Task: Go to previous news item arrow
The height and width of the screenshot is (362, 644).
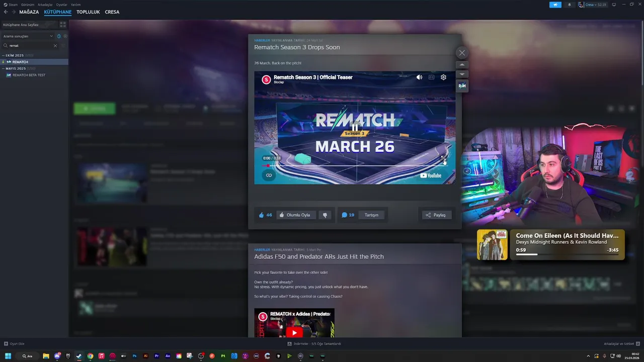Action: pos(462,64)
